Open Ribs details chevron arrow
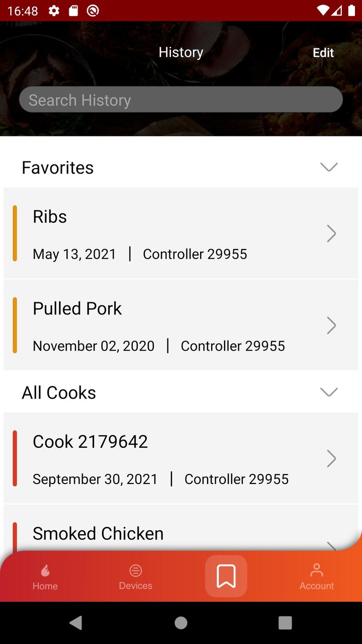The height and width of the screenshot is (644, 362). coord(331,233)
